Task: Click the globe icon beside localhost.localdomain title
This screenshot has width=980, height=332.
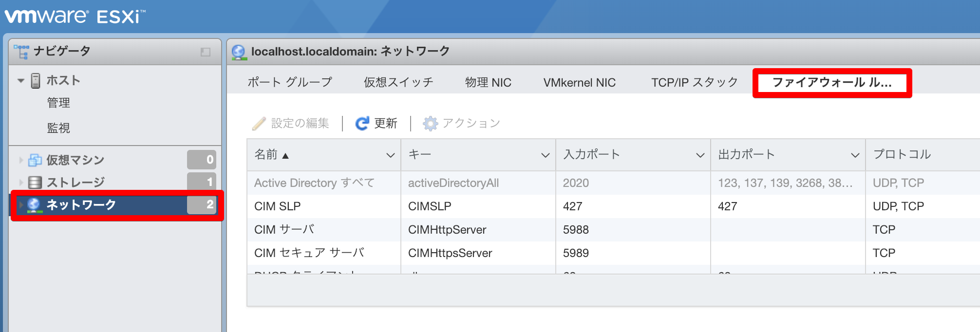Action: (239, 52)
